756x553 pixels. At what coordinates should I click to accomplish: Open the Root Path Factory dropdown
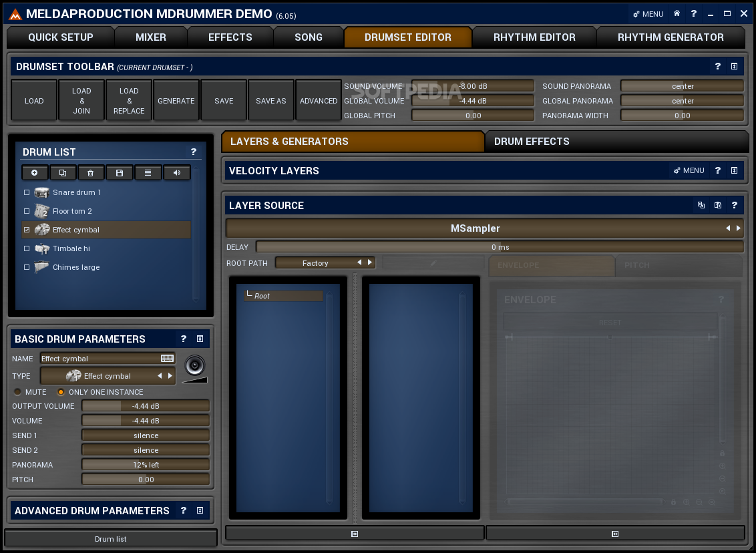coord(315,262)
